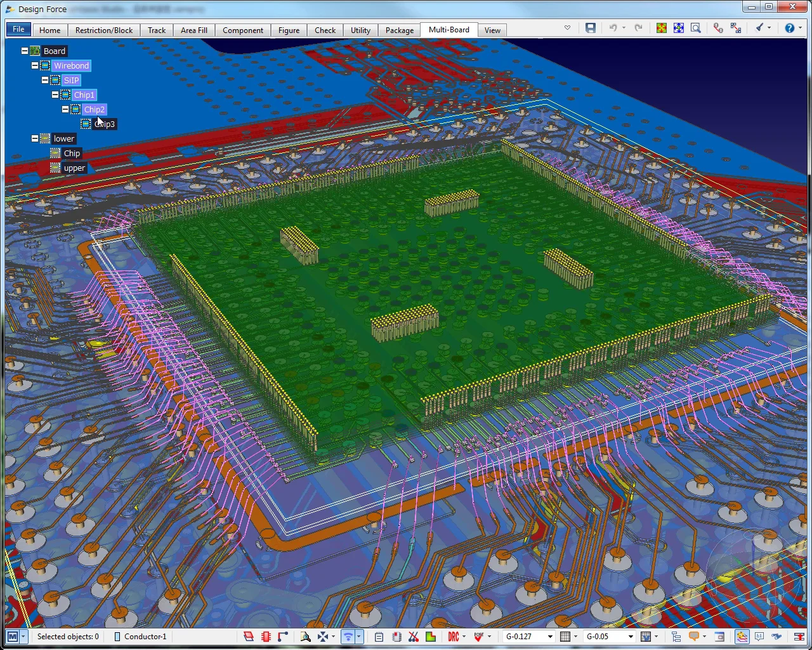This screenshot has width=812, height=650.
Task: Toggle the highlighted layer-stack display button
Action: pos(742,637)
